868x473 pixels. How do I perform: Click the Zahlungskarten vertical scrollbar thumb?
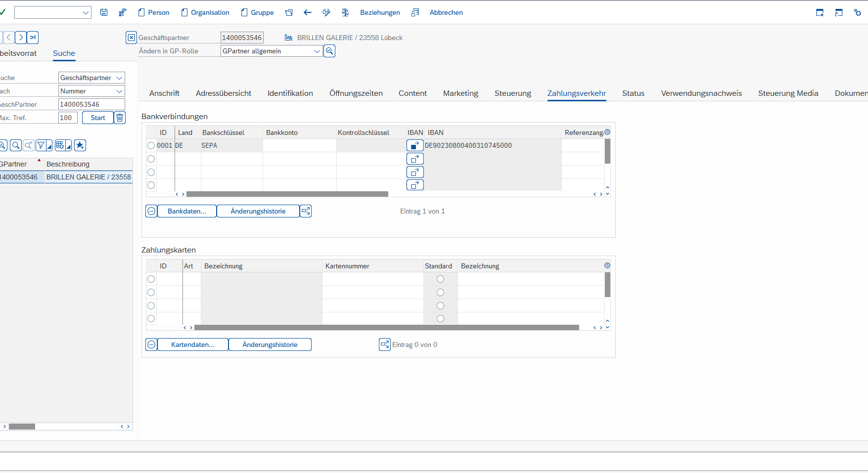click(x=607, y=285)
